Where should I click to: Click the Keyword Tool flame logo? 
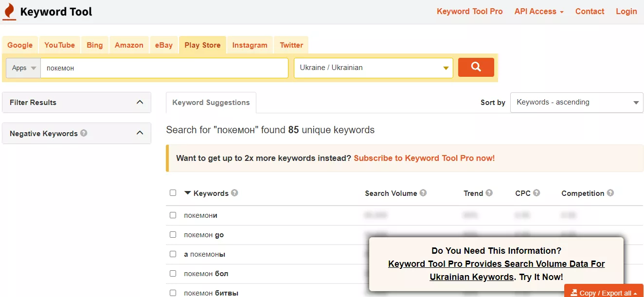(x=9, y=12)
